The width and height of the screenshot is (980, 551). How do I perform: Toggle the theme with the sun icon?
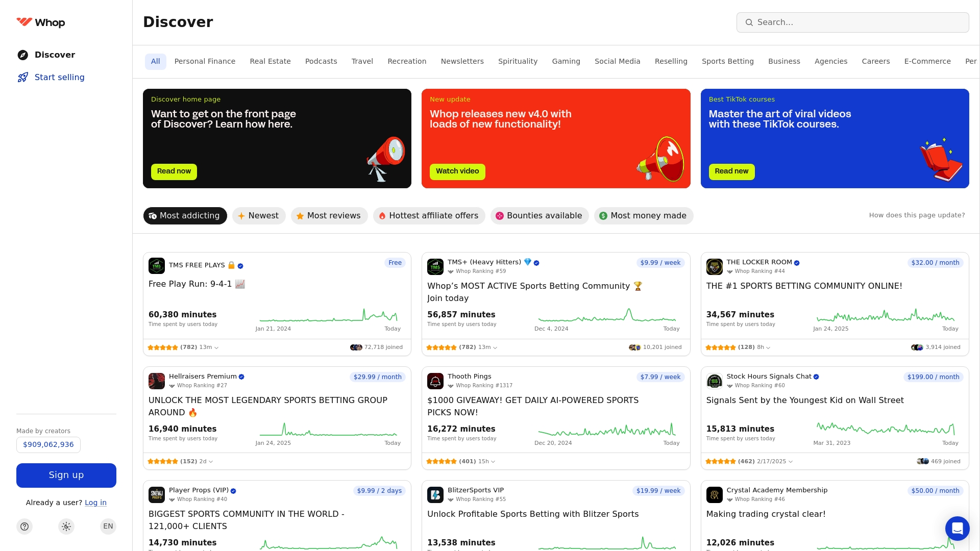coord(66,526)
